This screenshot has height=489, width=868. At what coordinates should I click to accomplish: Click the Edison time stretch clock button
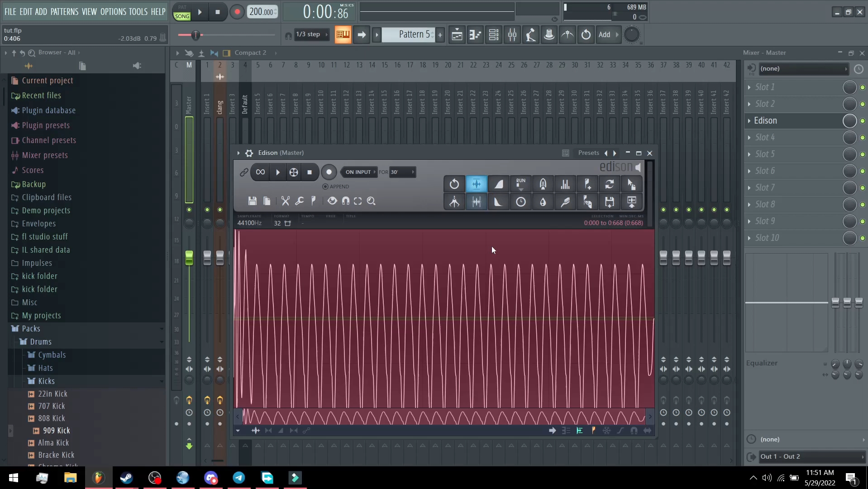point(520,202)
